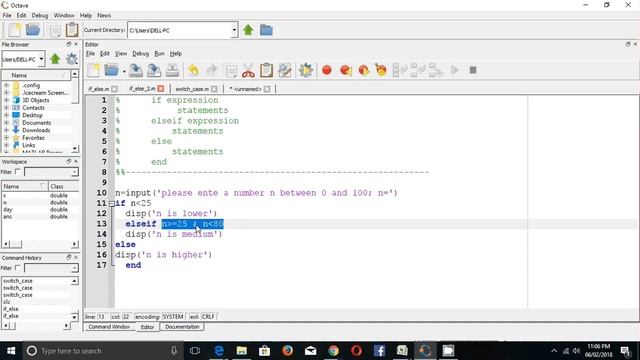The height and width of the screenshot is (360, 640).
Task: Open the main Window menu
Action: click(x=64, y=15)
